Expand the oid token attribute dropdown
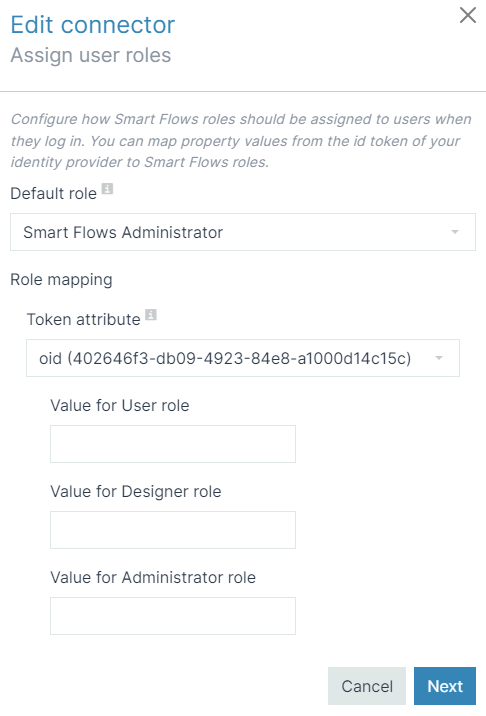 pyautogui.click(x=243, y=358)
